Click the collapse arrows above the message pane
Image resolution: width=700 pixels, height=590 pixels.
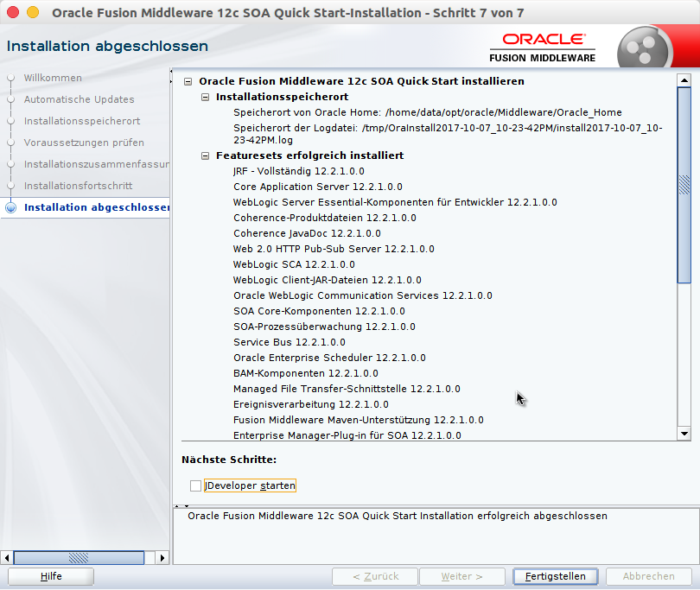pos(181,506)
